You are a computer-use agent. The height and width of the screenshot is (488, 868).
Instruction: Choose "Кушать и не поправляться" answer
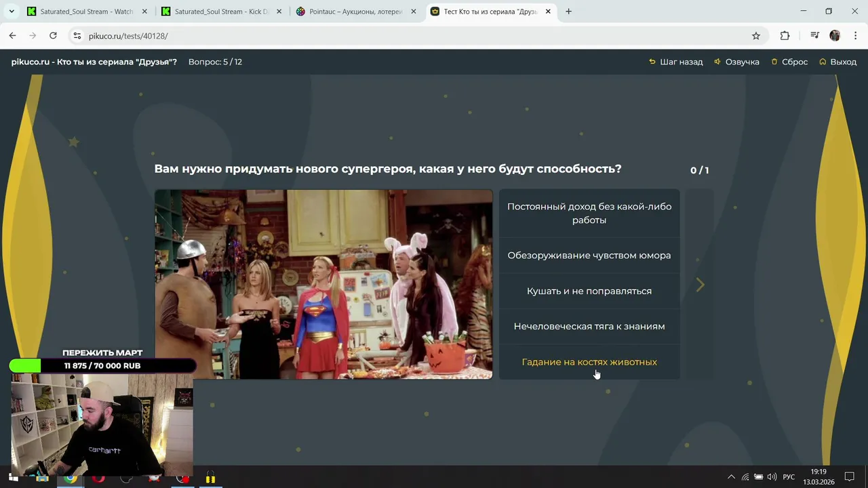coord(589,291)
